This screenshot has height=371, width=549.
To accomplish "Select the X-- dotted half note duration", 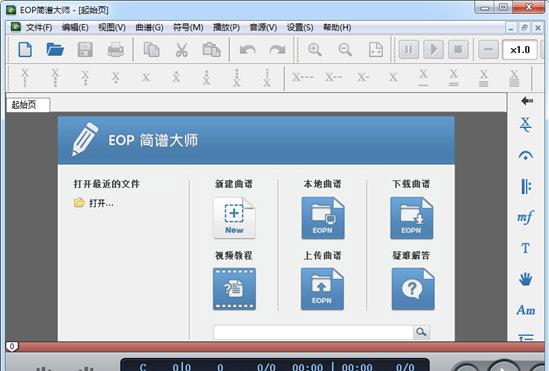I will pyautogui.click(x=333, y=77).
